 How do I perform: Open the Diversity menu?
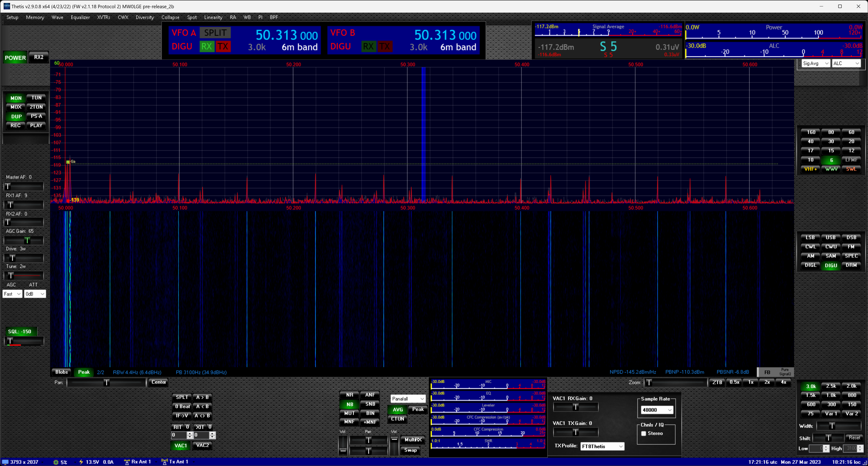(145, 17)
